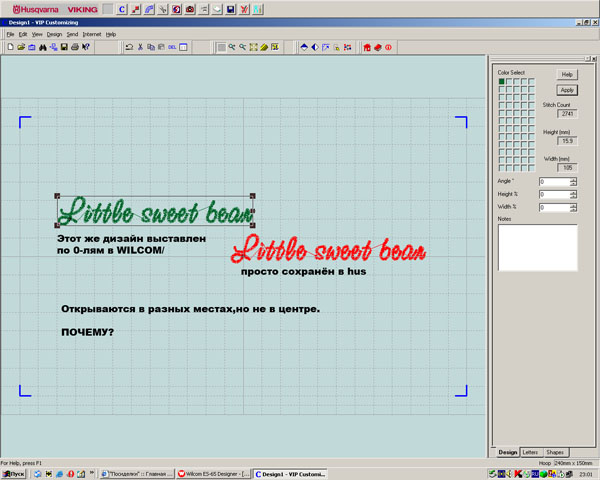The image size is (600, 480).
Task: Click the Help button in side panel
Action: pos(567,74)
